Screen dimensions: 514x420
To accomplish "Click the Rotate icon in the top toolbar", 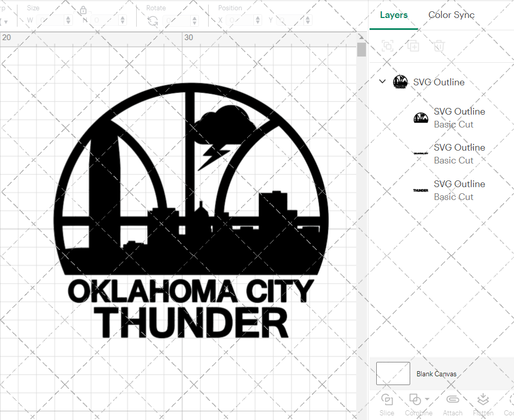I will 153,20.
